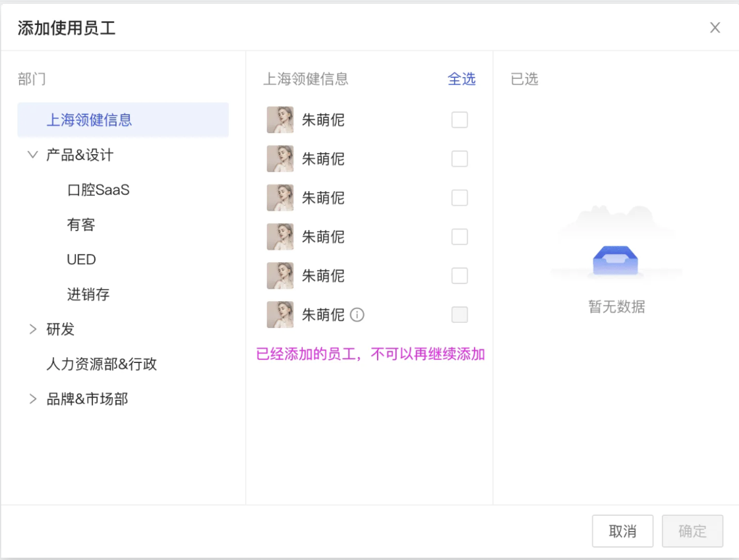Collapse the 产品&设计 department
Image resolution: width=739 pixels, height=560 pixels.
pyautogui.click(x=32, y=155)
